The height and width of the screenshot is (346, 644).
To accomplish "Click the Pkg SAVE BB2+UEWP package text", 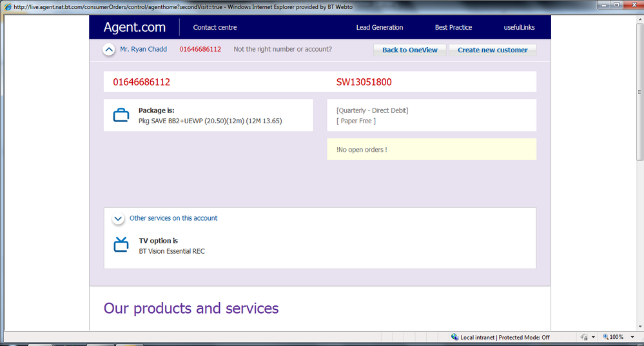I will click(x=210, y=121).
